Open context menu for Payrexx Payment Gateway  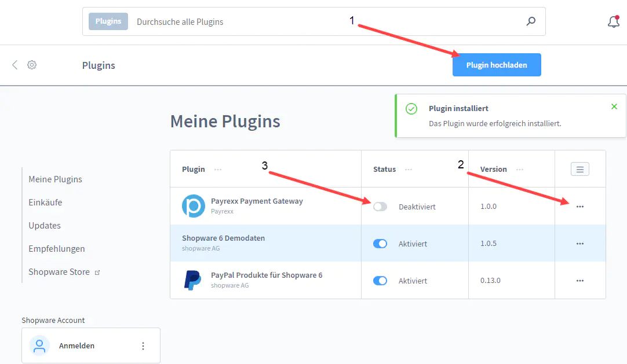click(x=580, y=207)
